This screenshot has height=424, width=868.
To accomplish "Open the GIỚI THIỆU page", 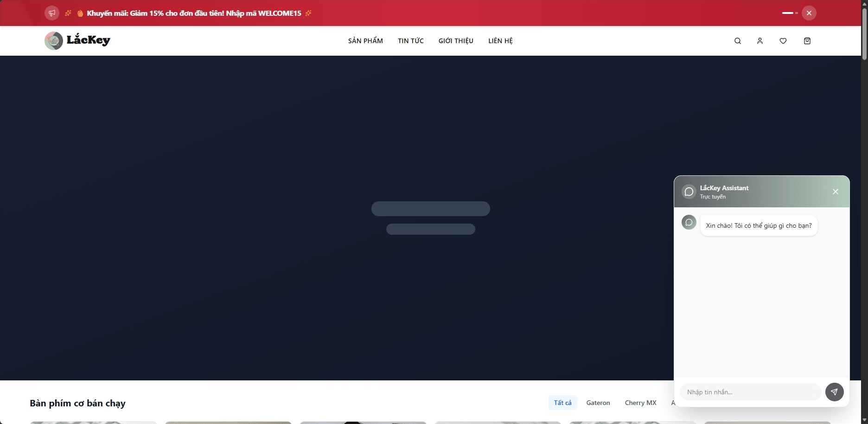I will [x=456, y=41].
